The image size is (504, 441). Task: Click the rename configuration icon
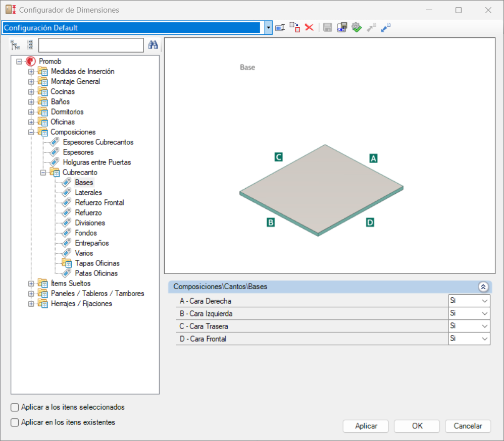point(280,28)
